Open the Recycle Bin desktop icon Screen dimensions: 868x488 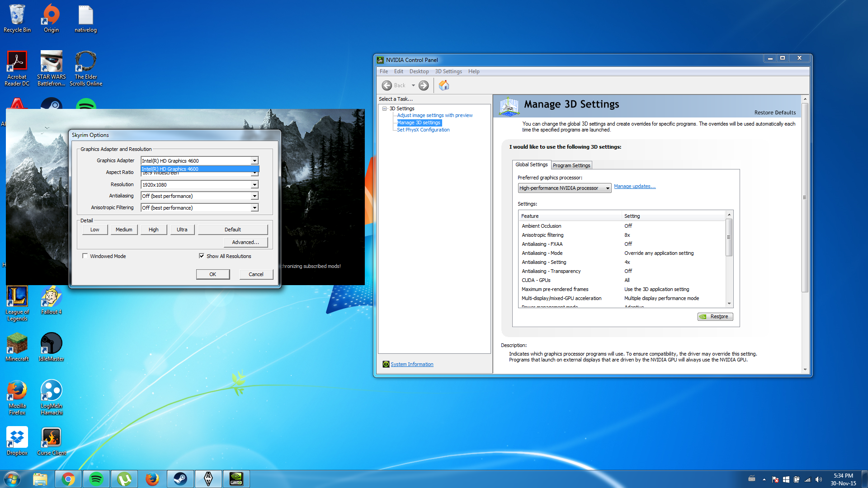tap(17, 18)
